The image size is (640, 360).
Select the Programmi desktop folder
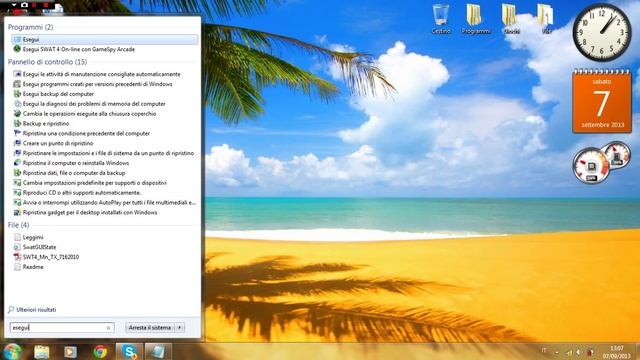pos(476,18)
